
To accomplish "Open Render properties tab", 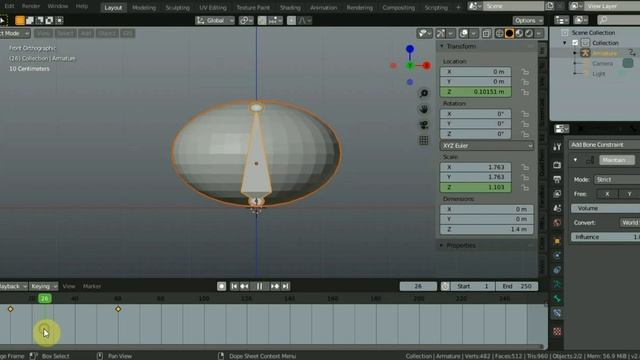I will [557, 165].
